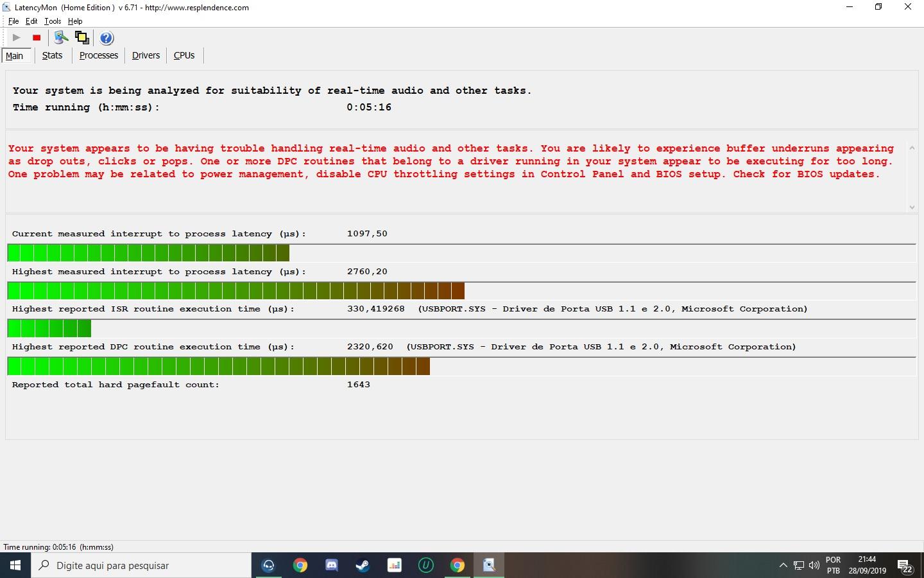Click the down arrow of the warning text scrollbar
Viewport: 924px width, 578px height.
(912, 207)
